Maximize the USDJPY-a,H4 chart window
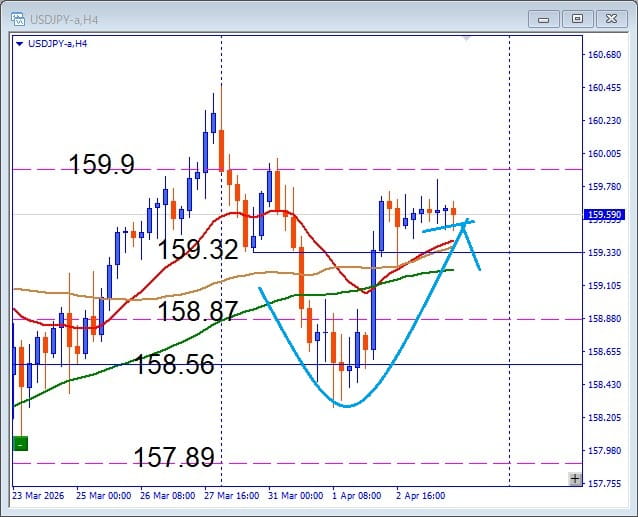Screen dimensions: 638x517 pyautogui.click(x=576, y=17)
